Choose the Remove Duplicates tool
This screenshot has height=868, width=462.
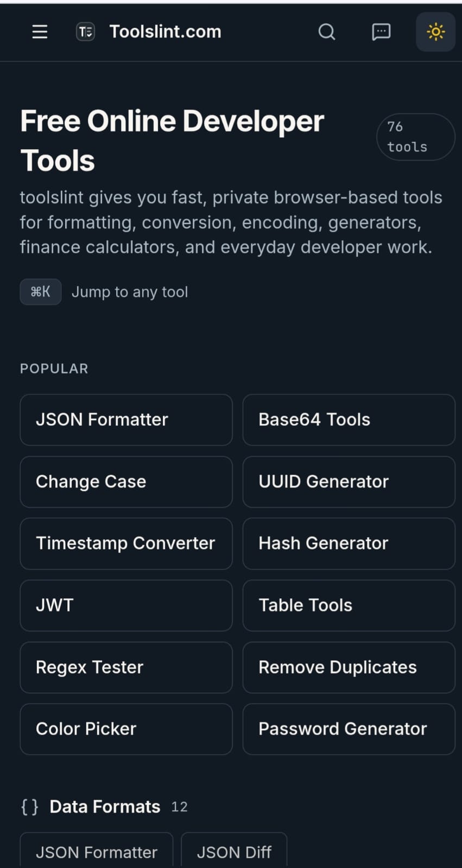pos(349,667)
